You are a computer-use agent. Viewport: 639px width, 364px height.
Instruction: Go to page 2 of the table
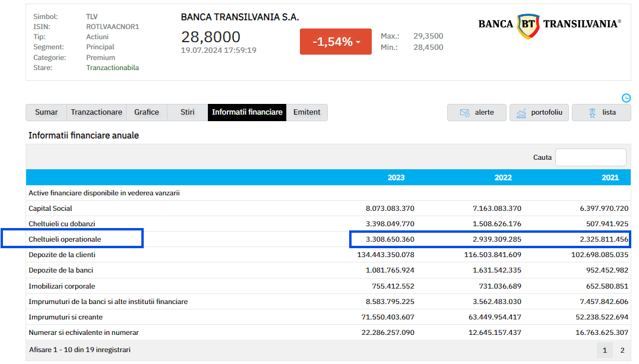[622, 350]
